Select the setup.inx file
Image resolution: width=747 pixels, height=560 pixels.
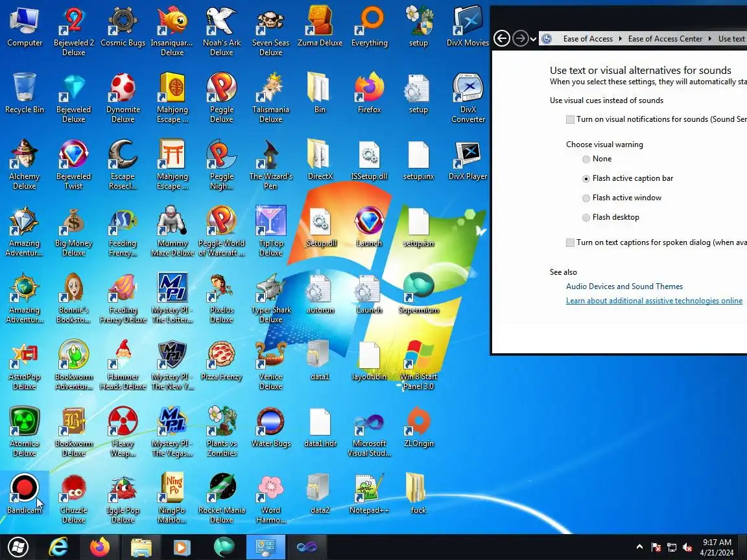coord(418,159)
